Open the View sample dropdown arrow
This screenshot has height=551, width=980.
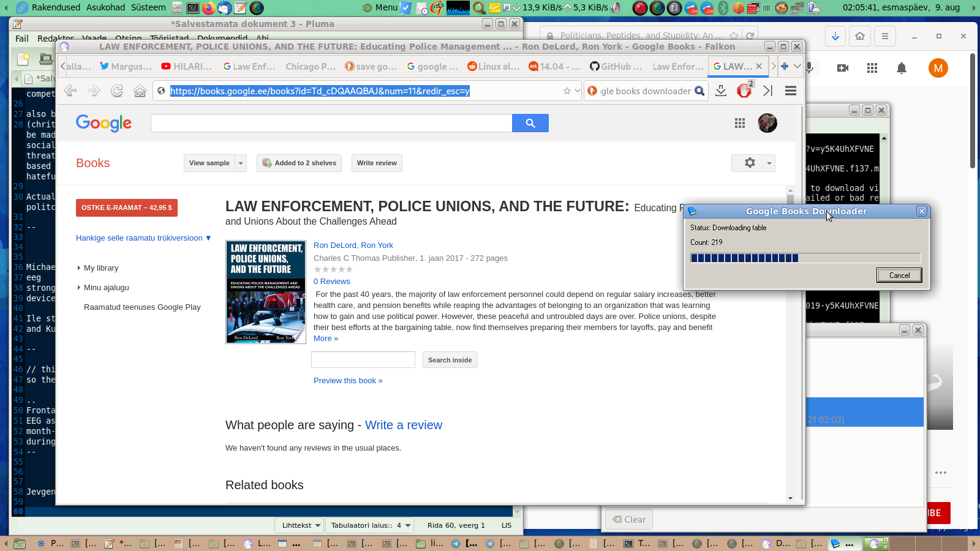click(x=241, y=163)
